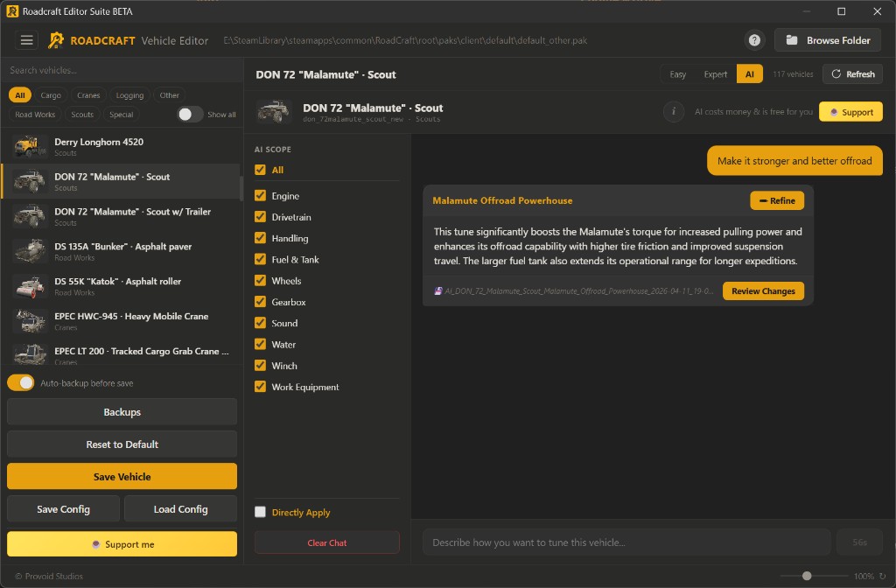Click the info icon beside AI costs text

(x=674, y=111)
